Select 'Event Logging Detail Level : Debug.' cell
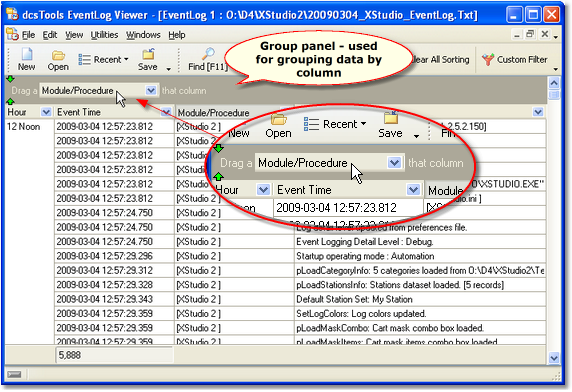This screenshot has height=392, width=572. coord(420,241)
